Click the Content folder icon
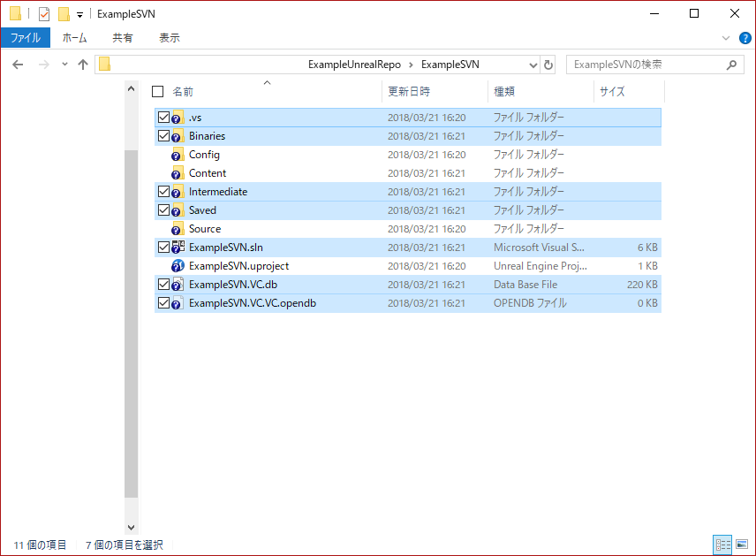Viewport: 756px width, 556px height. (178, 173)
